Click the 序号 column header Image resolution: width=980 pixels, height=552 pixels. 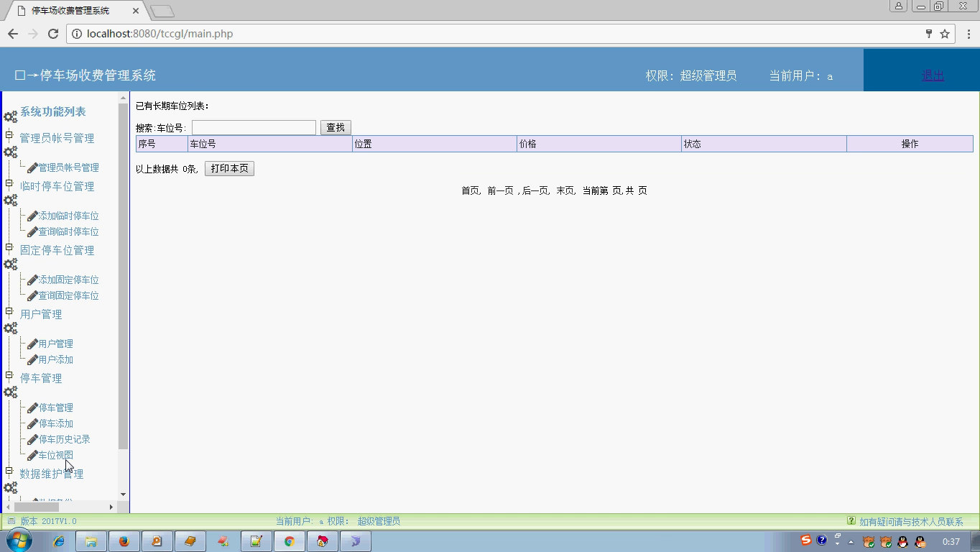[162, 144]
